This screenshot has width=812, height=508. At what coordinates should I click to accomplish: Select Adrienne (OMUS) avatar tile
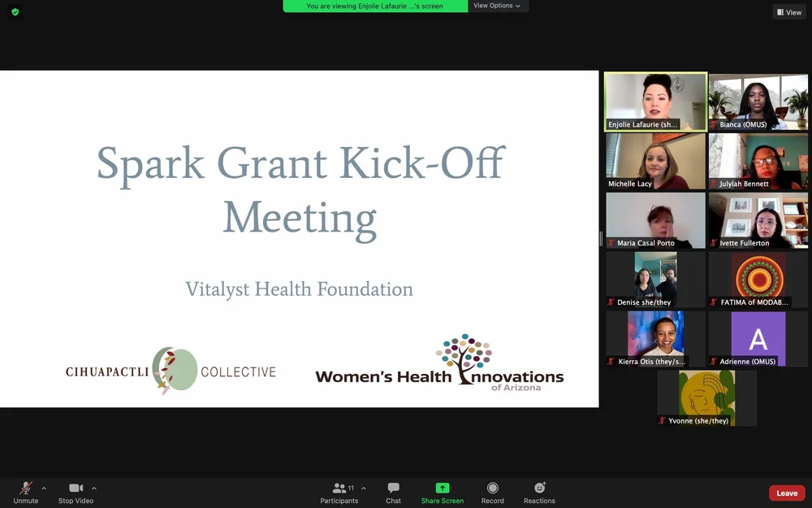758,339
